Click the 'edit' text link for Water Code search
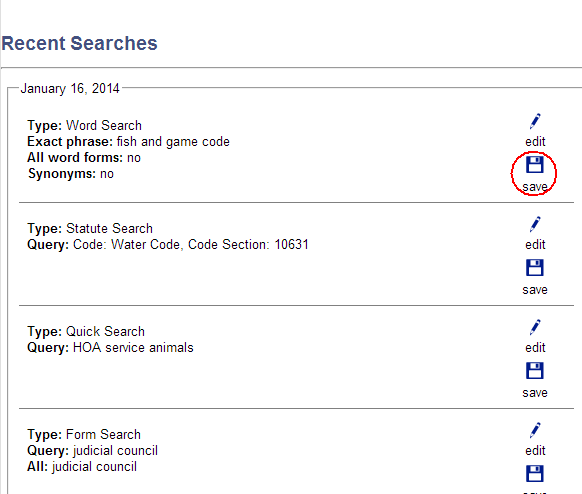The height and width of the screenshot is (494, 582). click(535, 245)
